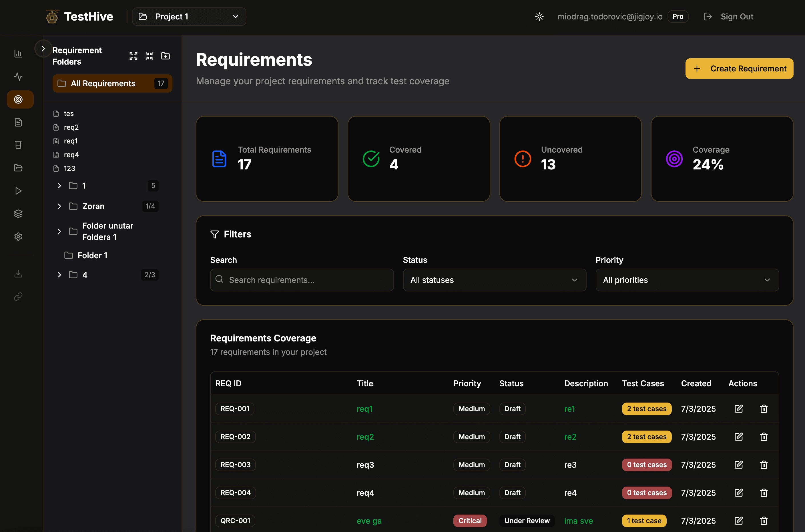
Task: Open the test cases document icon in sidebar
Action: point(18,122)
